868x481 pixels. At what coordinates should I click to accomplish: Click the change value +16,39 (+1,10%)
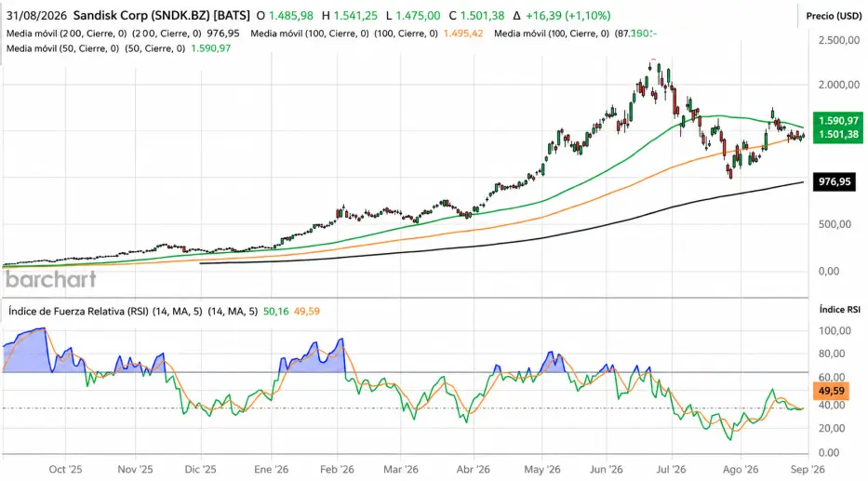coord(568,16)
